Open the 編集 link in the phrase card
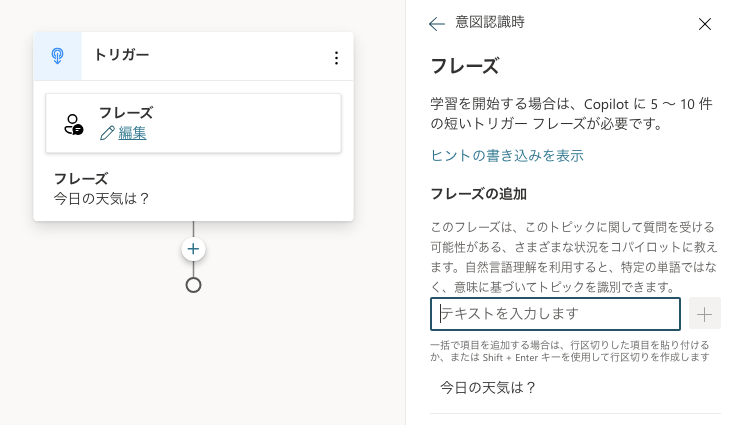This screenshot has width=741, height=425. 132,133
